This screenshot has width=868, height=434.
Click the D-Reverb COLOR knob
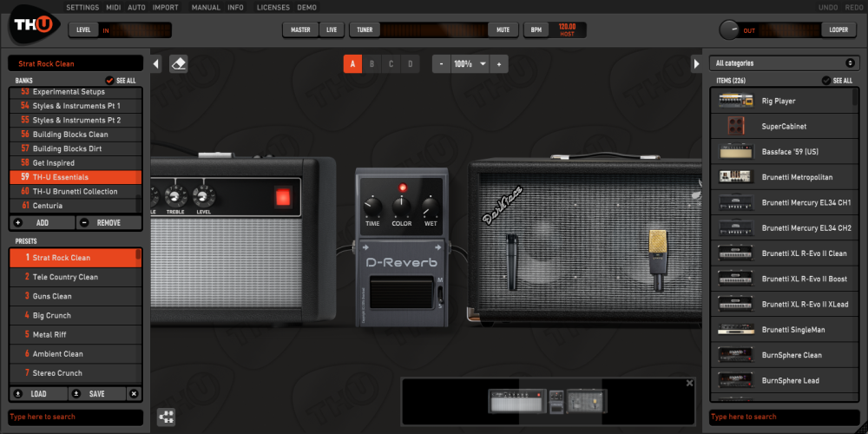[x=401, y=208]
